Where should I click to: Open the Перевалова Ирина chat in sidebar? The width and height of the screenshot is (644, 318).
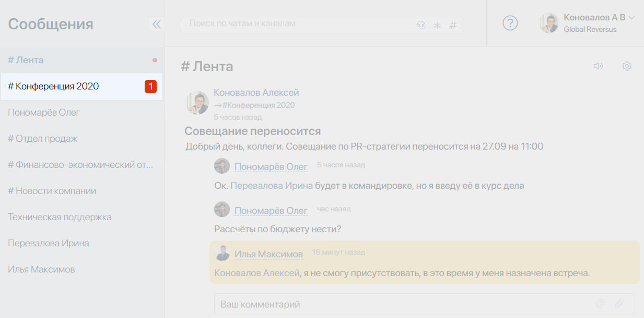(82, 243)
